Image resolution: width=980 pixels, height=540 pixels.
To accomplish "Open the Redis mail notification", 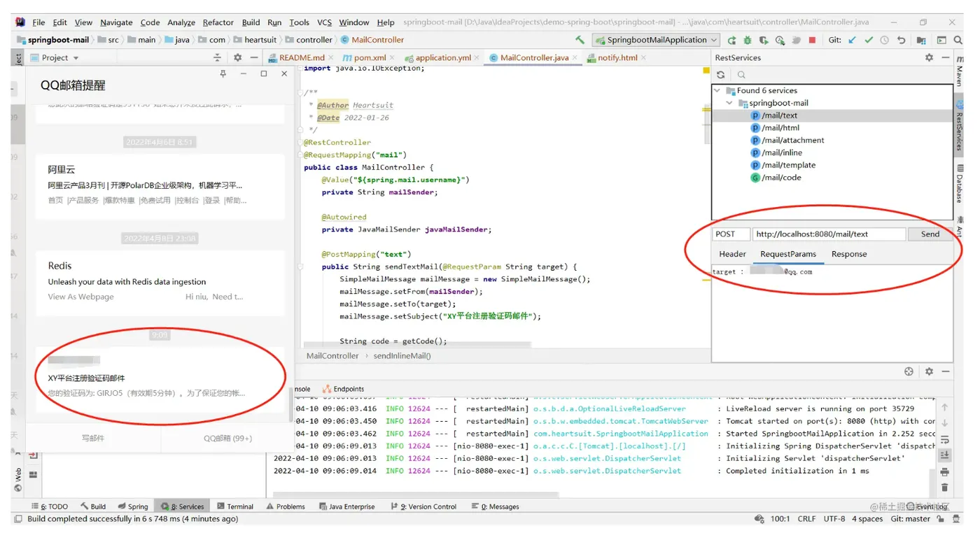I will pos(160,282).
